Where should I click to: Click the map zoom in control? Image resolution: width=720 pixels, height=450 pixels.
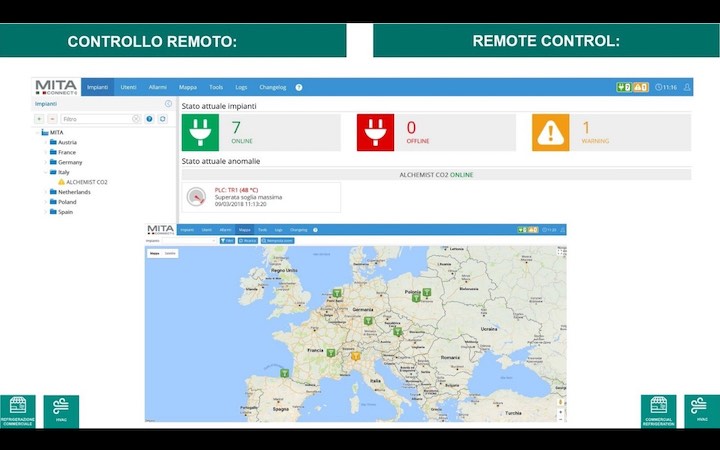point(560,410)
